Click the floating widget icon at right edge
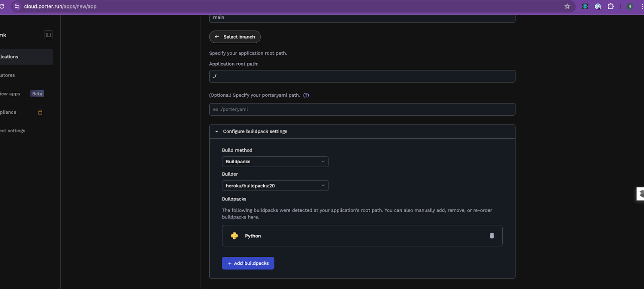The height and width of the screenshot is (289, 644). tap(640, 194)
